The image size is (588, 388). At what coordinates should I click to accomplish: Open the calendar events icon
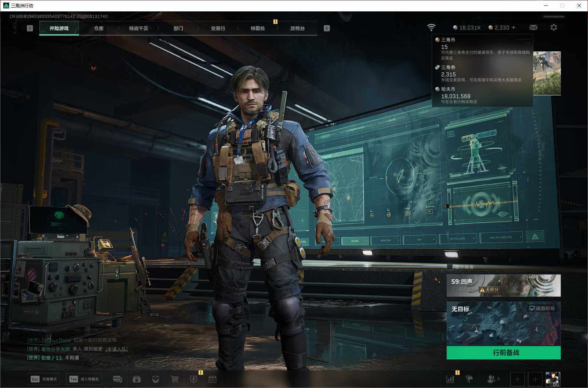click(x=213, y=379)
